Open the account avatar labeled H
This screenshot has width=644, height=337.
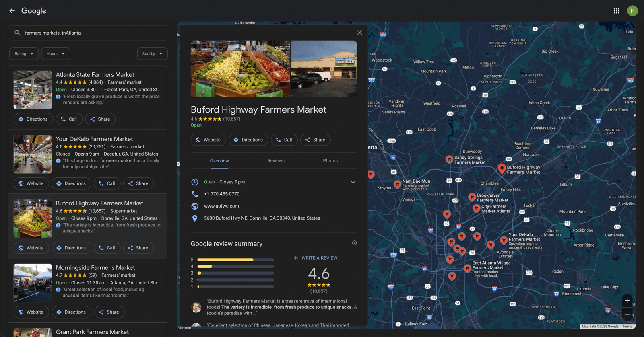coord(632,11)
